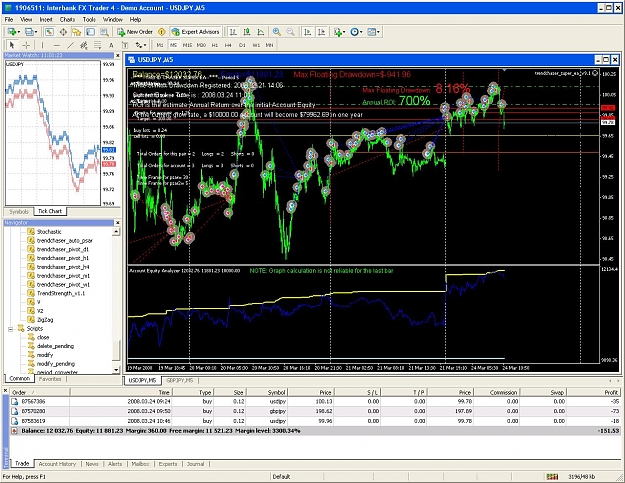Select the Fibonacci retracement tool
The width and height of the screenshot is (625, 483).
pyautogui.click(x=97, y=45)
